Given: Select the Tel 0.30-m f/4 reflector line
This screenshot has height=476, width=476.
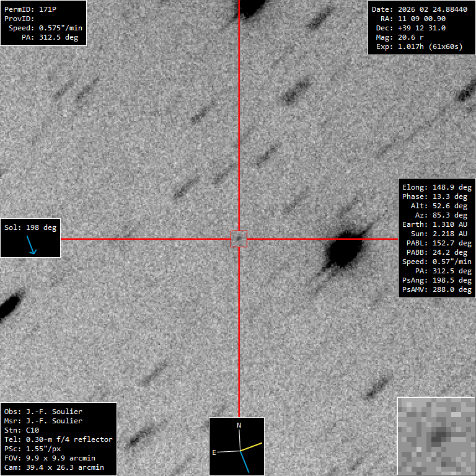Looking at the screenshot, I should (x=58, y=439).
